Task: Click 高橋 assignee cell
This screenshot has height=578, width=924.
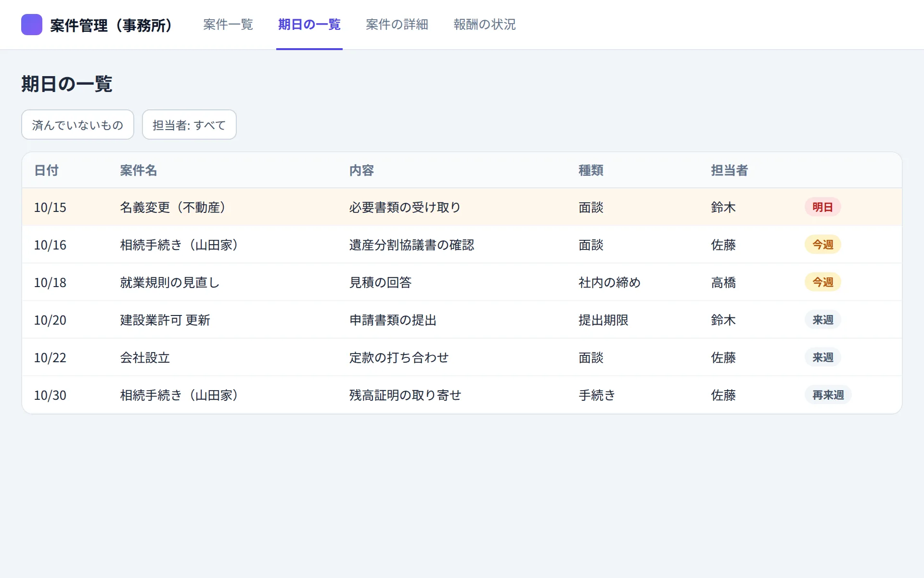Action: [723, 283]
